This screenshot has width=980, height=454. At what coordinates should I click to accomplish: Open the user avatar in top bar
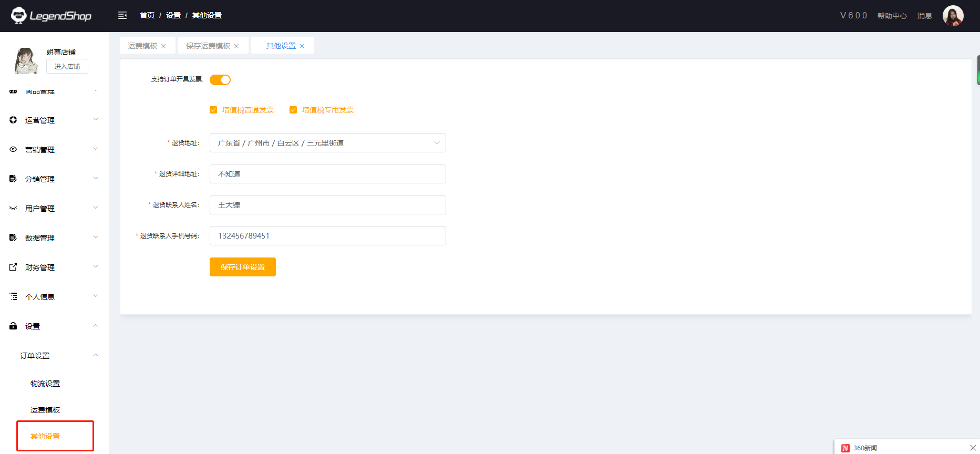[953, 16]
